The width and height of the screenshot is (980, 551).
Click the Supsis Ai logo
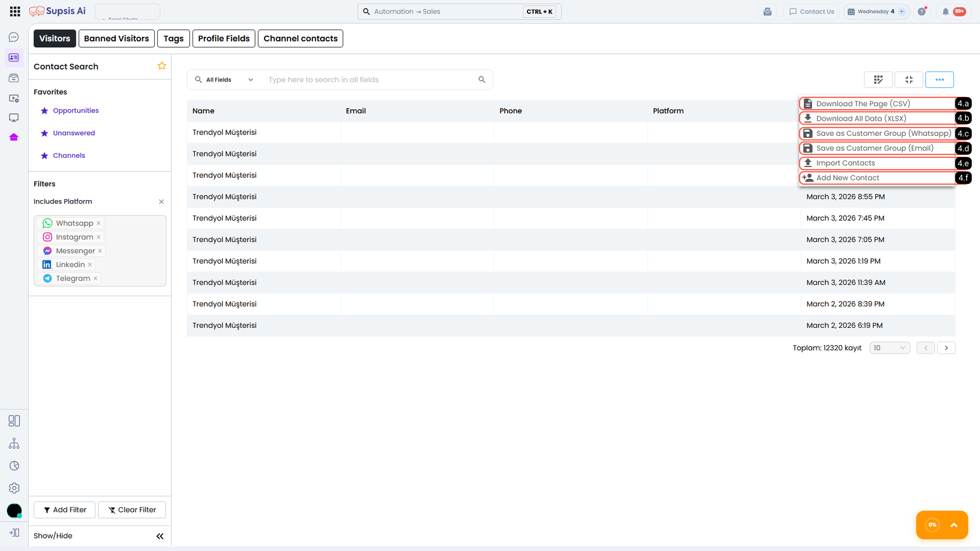[57, 11]
